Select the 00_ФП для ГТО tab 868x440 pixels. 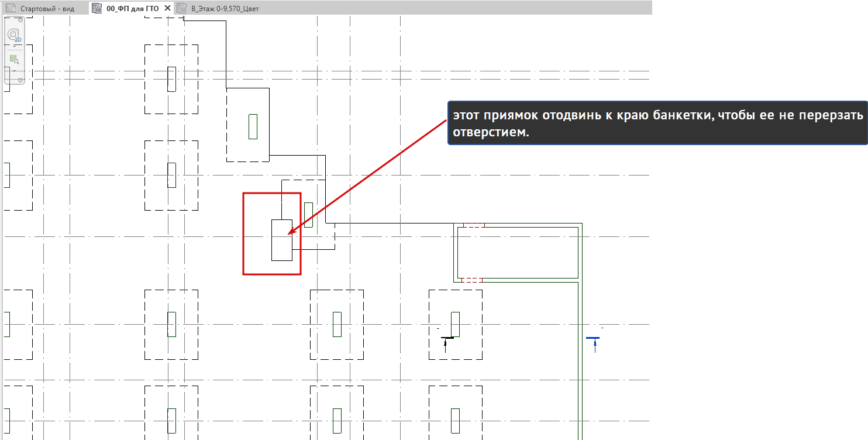(132, 8)
